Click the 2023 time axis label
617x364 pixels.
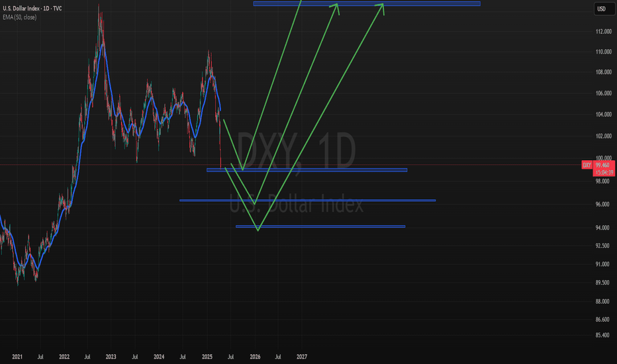pos(111,357)
